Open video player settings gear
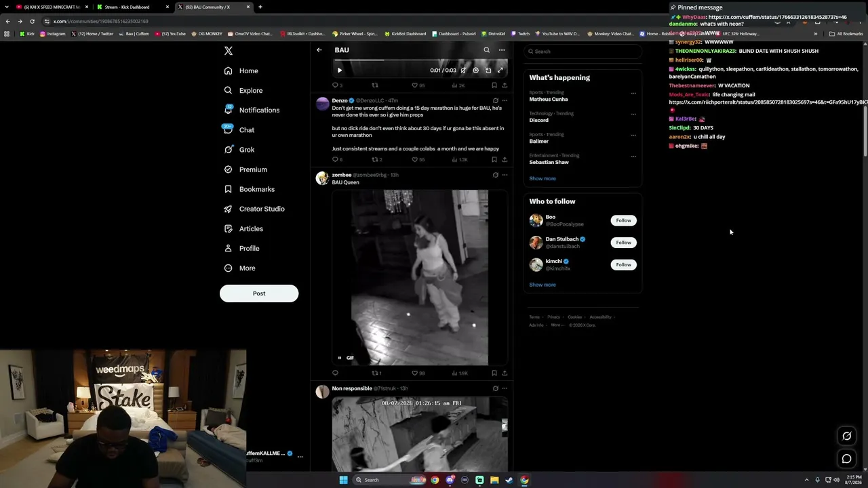The height and width of the screenshot is (488, 868). (475, 70)
